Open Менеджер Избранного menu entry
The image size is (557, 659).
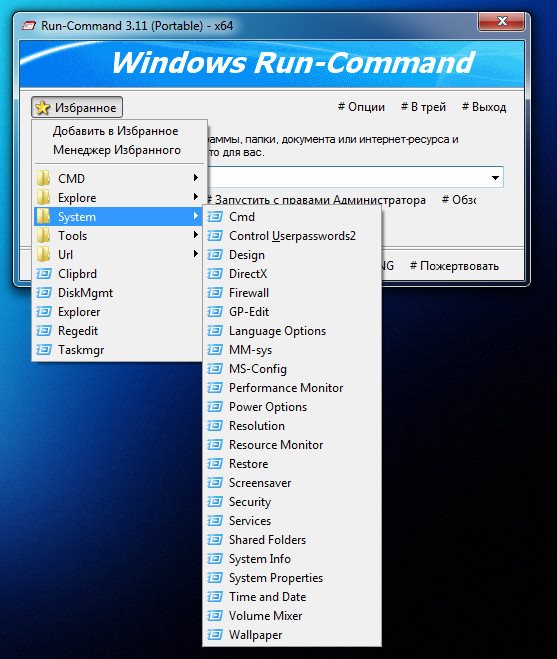coord(117,150)
